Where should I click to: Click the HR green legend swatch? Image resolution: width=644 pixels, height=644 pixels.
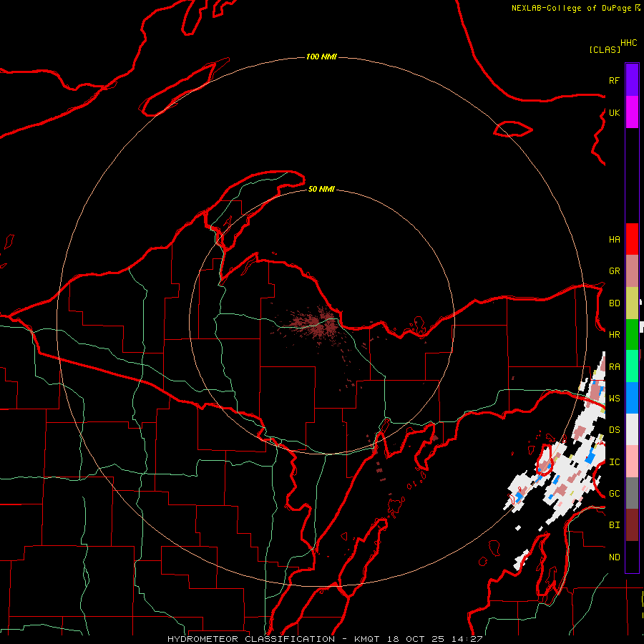[632, 335]
